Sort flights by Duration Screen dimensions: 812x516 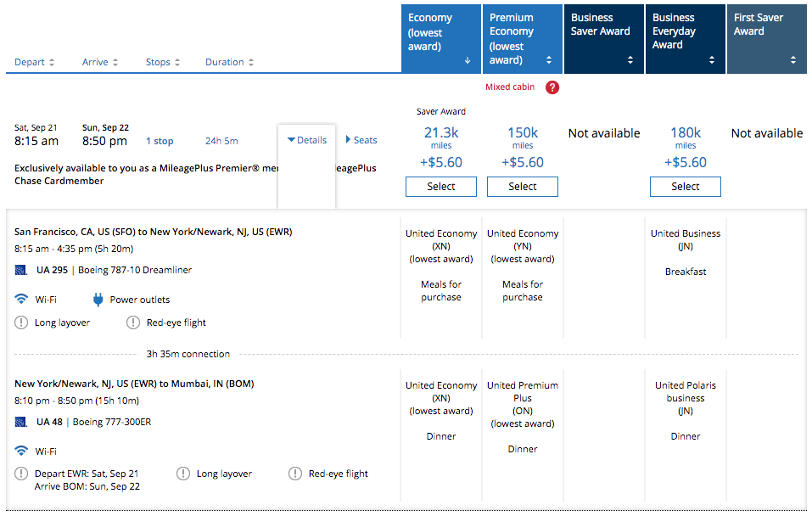[x=229, y=62]
